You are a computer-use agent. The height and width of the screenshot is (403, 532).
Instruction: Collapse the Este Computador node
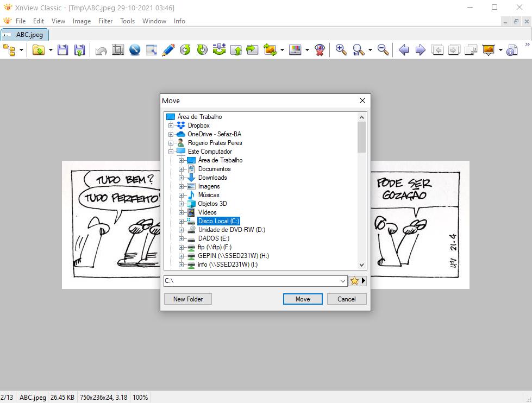pyautogui.click(x=171, y=152)
